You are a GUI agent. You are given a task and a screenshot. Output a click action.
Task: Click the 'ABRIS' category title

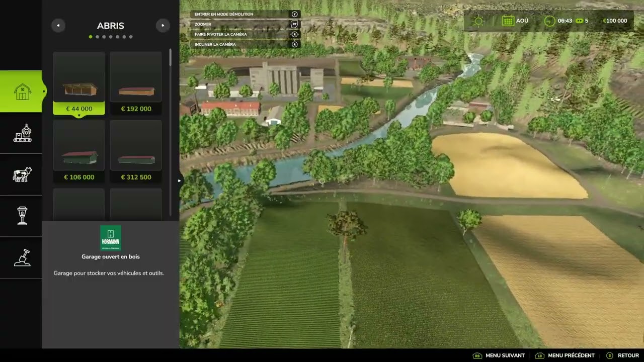click(x=111, y=26)
